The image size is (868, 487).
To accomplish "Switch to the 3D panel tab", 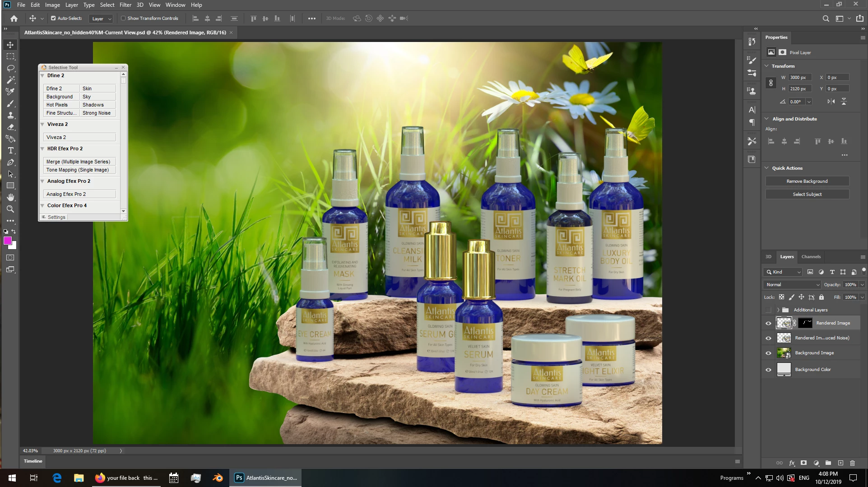I will (768, 257).
